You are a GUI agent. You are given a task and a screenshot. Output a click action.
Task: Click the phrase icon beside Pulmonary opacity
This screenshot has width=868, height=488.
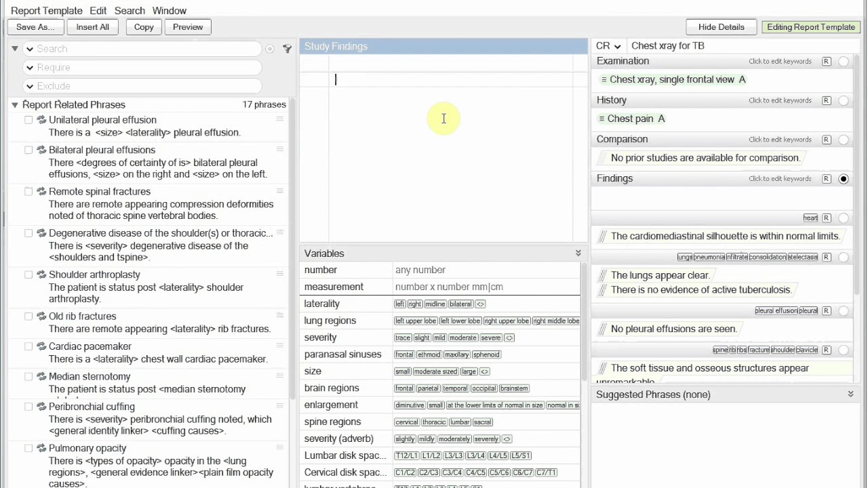tap(41, 448)
